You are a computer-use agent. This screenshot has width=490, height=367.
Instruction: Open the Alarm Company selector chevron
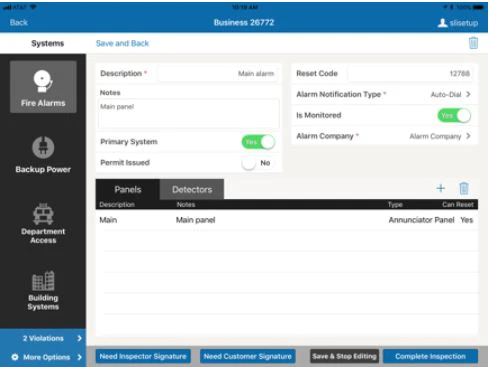tap(468, 136)
